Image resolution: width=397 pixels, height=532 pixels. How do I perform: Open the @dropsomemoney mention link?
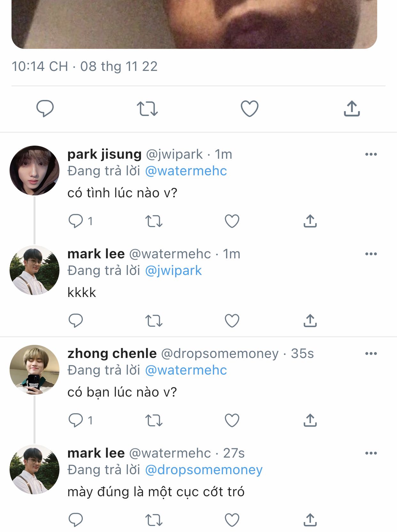point(204,470)
